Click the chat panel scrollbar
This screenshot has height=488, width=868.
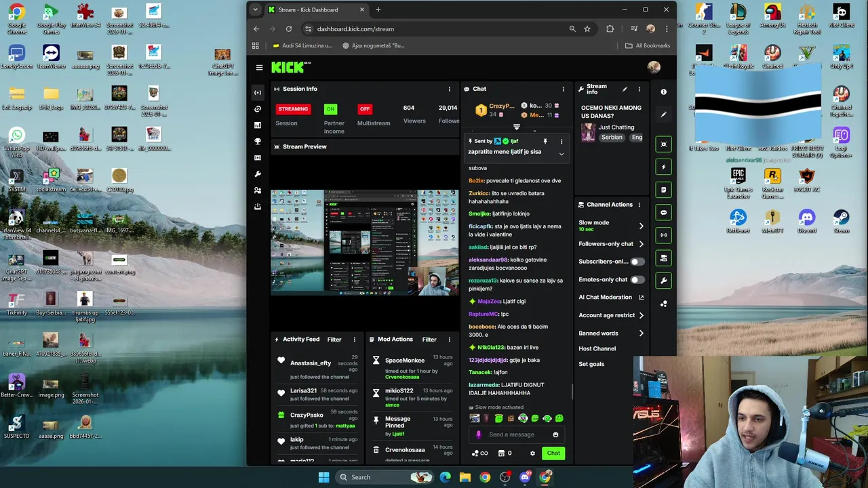point(572,392)
